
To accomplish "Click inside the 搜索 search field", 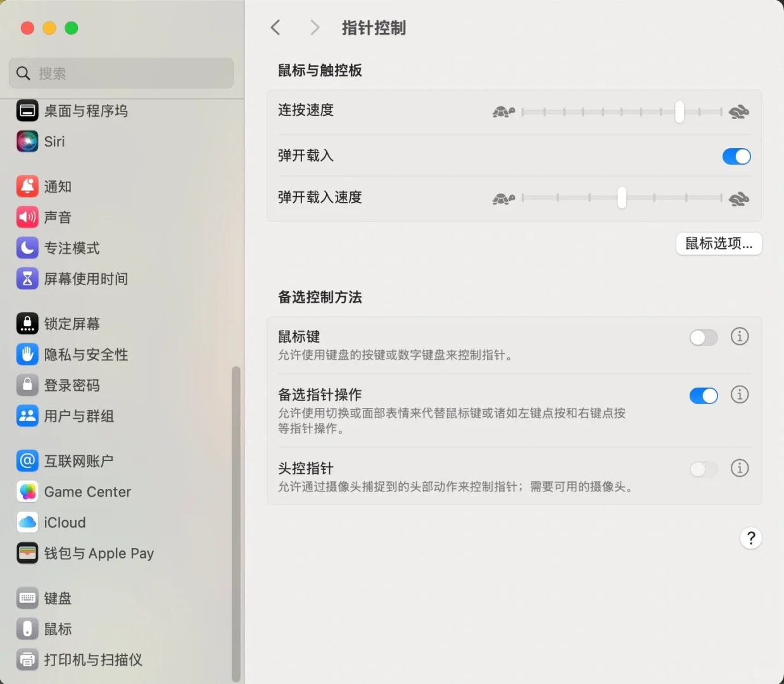I will click(x=121, y=73).
